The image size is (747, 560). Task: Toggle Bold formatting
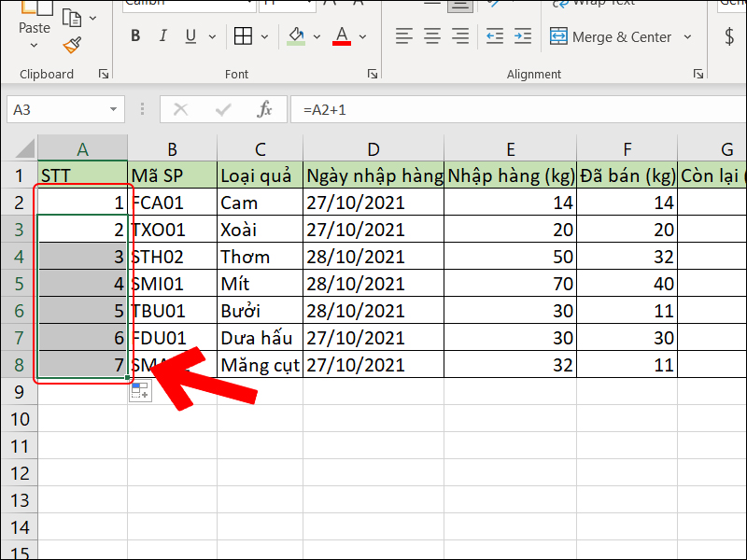[134, 35]
